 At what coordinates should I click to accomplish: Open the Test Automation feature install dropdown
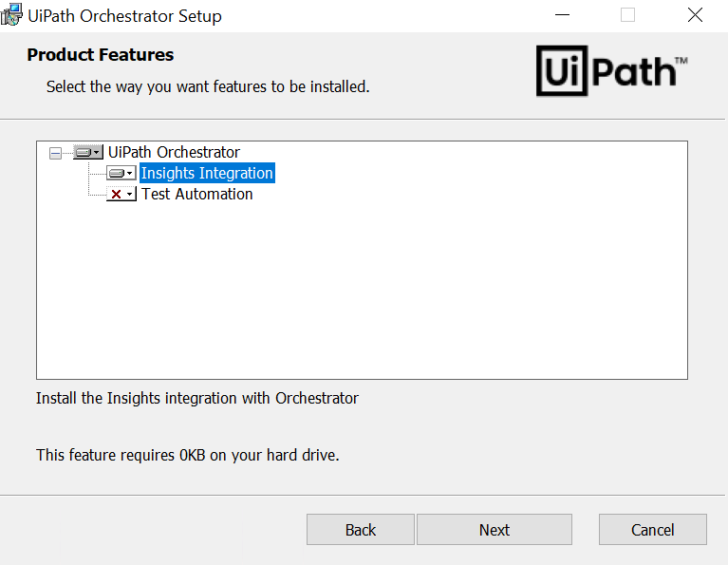121,194
